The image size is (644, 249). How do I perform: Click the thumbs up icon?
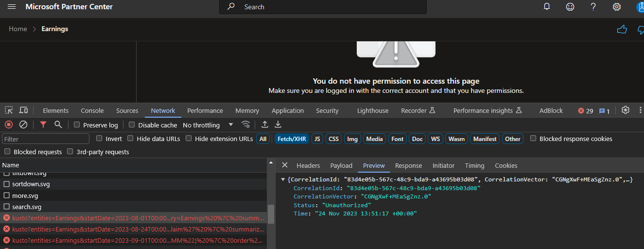(x=622, y=29)
